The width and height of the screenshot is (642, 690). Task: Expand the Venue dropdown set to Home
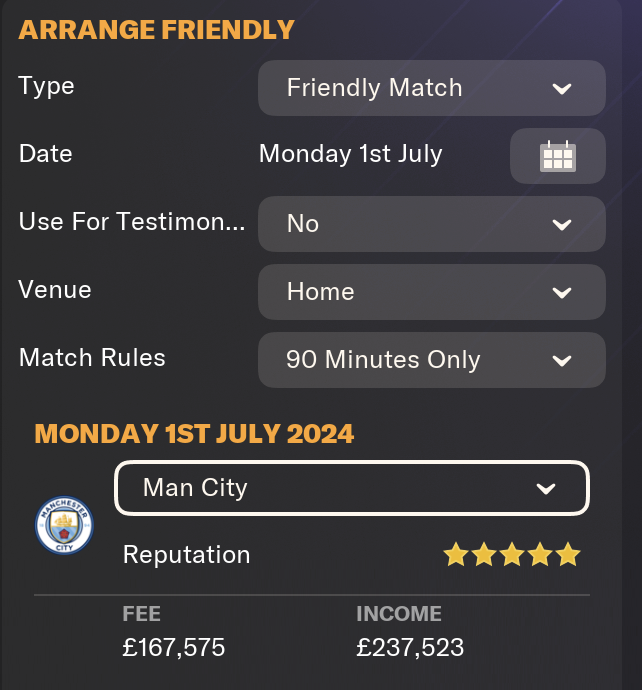[x=432, y=292]
